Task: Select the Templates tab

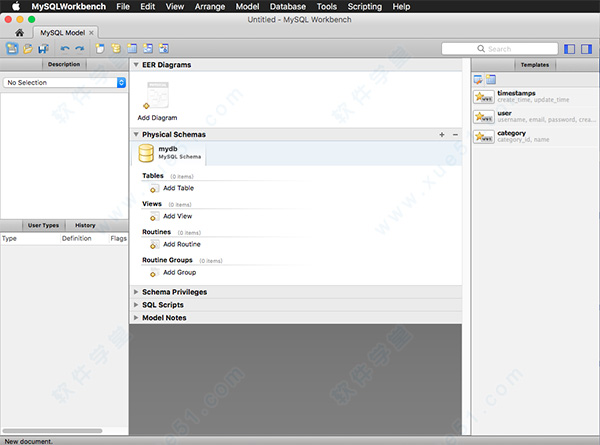Action: pyautogui.click(x=535, y=65)
